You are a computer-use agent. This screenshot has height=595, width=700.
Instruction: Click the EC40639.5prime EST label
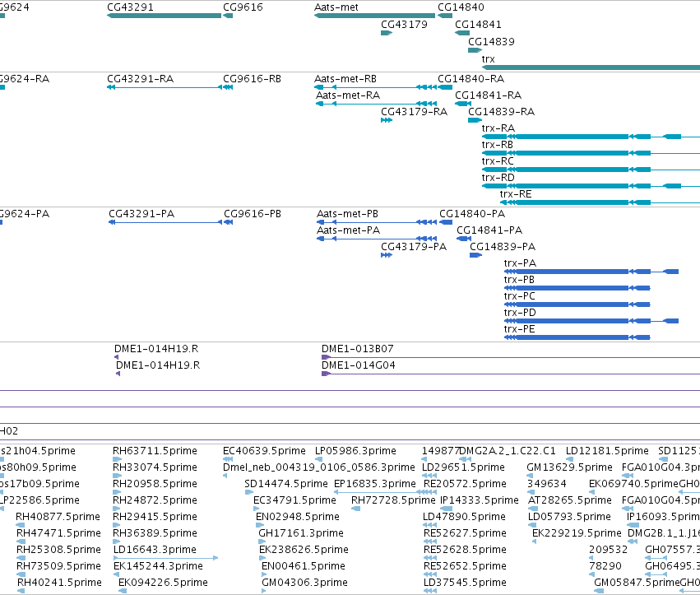[264, 451]
